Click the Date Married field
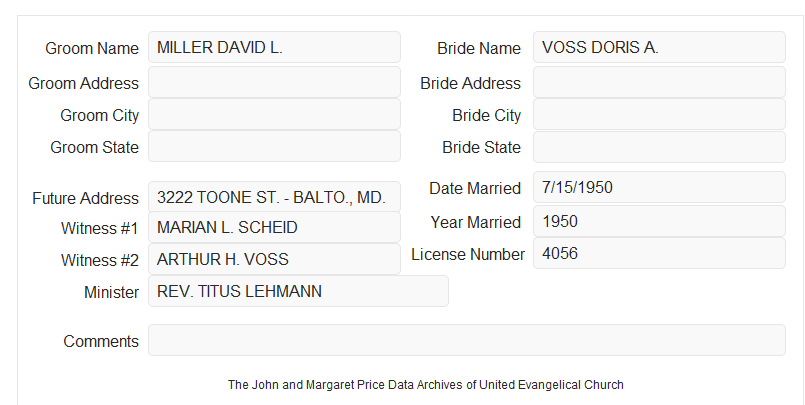The height and width of the screenshot is (405, 805). [659, 187]
